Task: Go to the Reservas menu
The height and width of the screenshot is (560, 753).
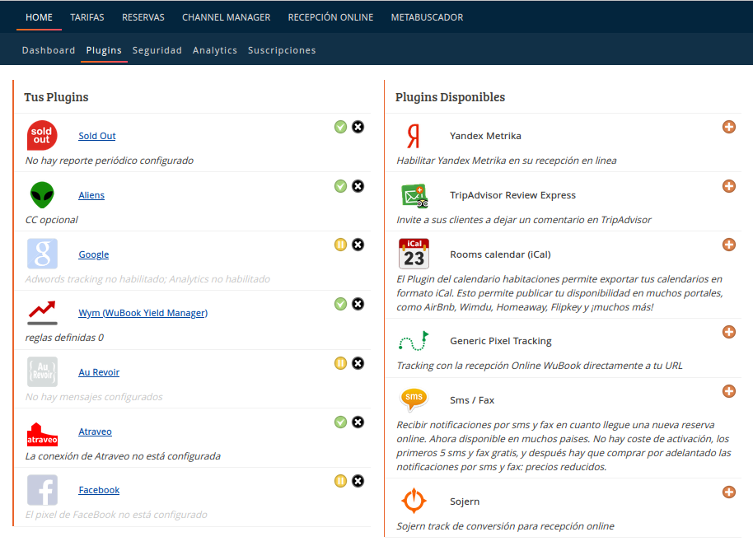Action: click(143, 17)
